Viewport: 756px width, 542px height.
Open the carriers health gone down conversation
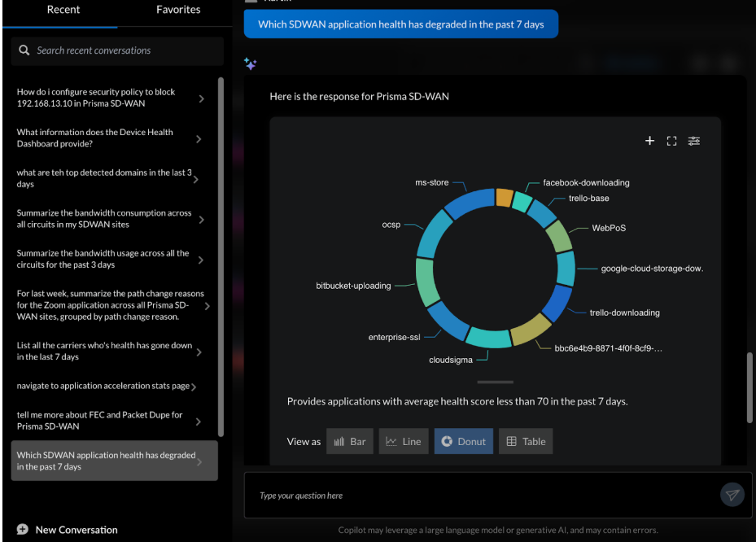click(104, 351)
